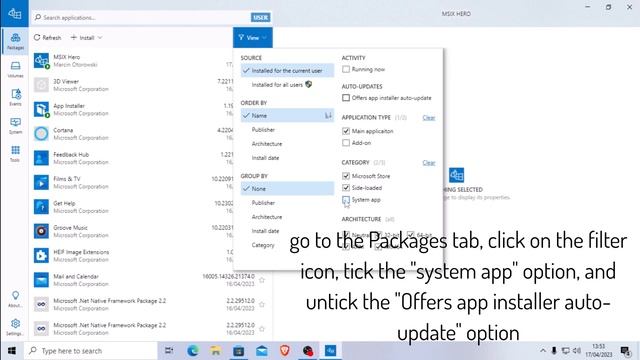Expand the Install dropdown arrow
Viewport: 640px width, 360px height.
point(100,38)
